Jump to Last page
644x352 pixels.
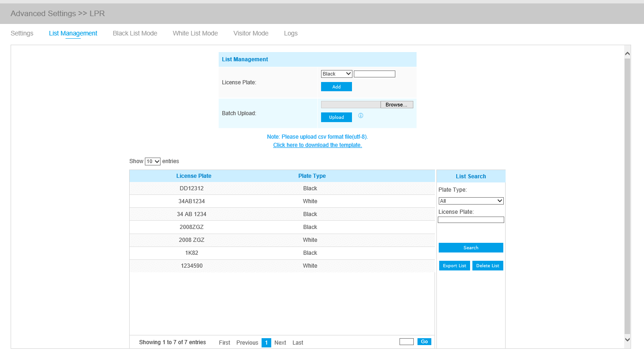298,342
